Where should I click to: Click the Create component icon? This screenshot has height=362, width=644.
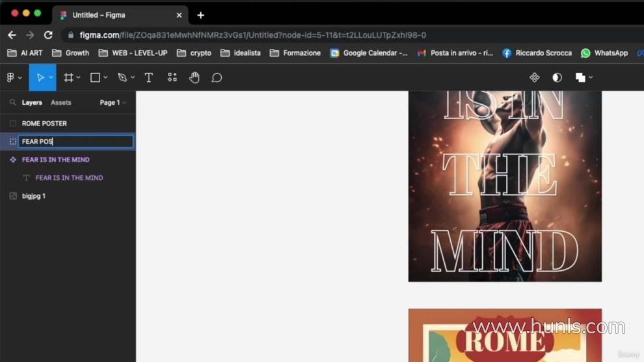pyautogui.click(x=534, y=77)
